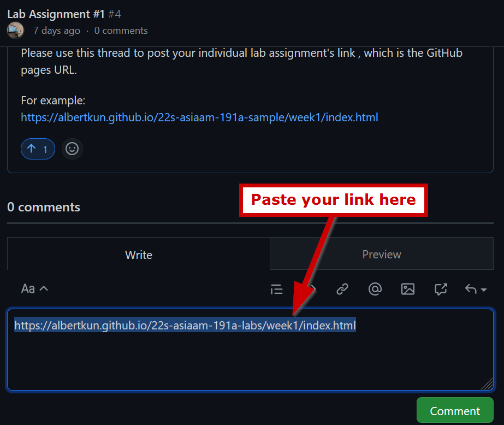The height and width of the screenshot is (425, 504).
Task: Click the textarea resize handle corner
Action: pos(487,385)
